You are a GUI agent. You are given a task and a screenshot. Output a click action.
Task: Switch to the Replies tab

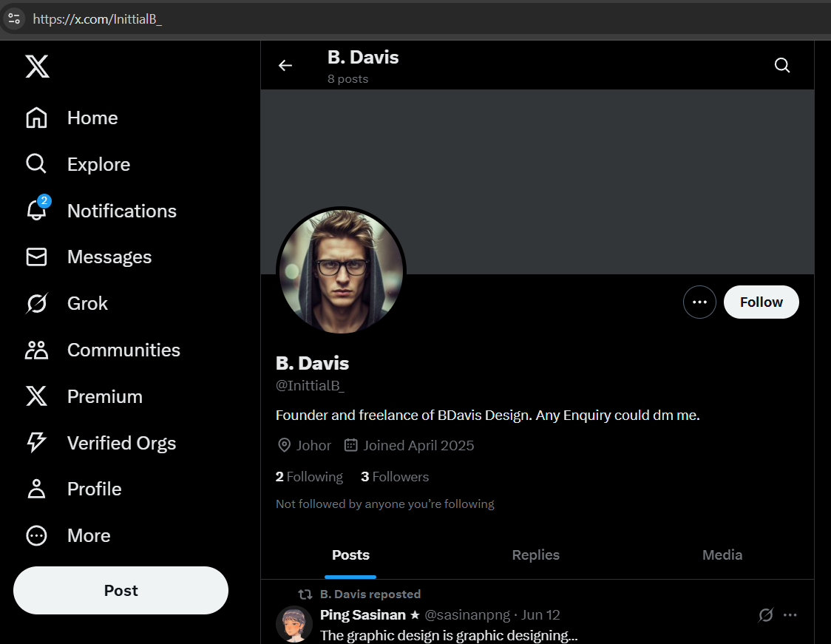(535, 555)
